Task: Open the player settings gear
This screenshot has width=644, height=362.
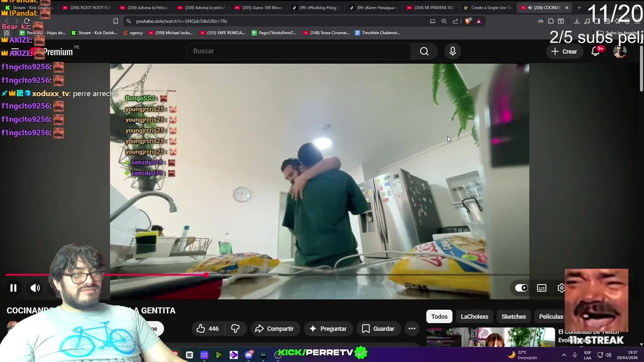Action: pyautogui.click(x=561, y=288)
